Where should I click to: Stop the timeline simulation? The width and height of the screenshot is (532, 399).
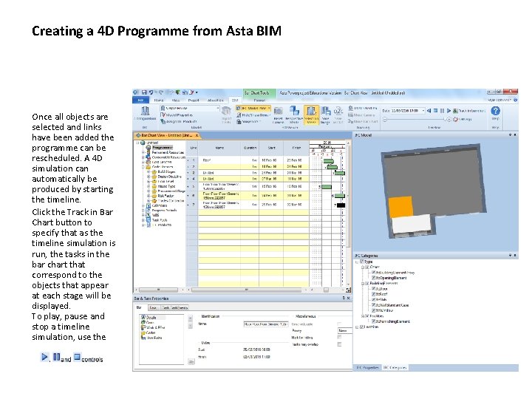pos(436,111)
